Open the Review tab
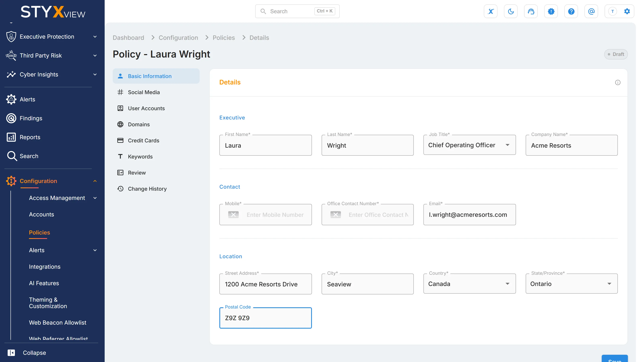Image resolution: width=644 pixels, height=362 pixels. (x=156, y=173)
